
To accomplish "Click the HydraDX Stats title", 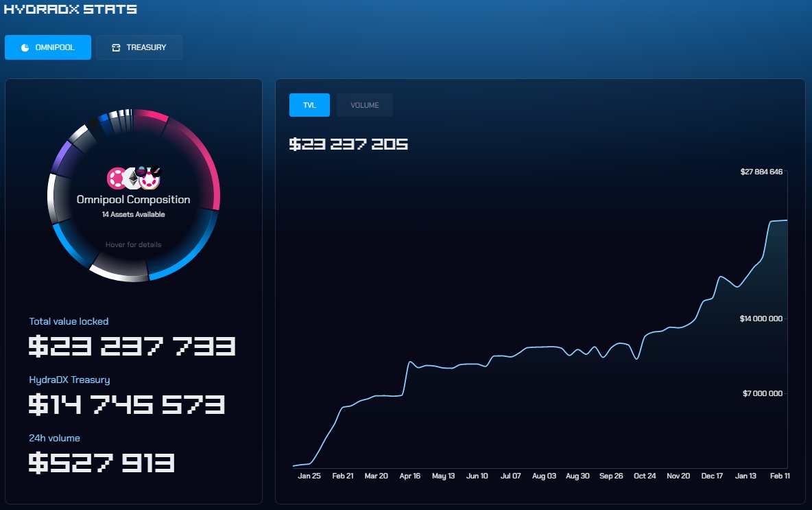I will 71,9.
